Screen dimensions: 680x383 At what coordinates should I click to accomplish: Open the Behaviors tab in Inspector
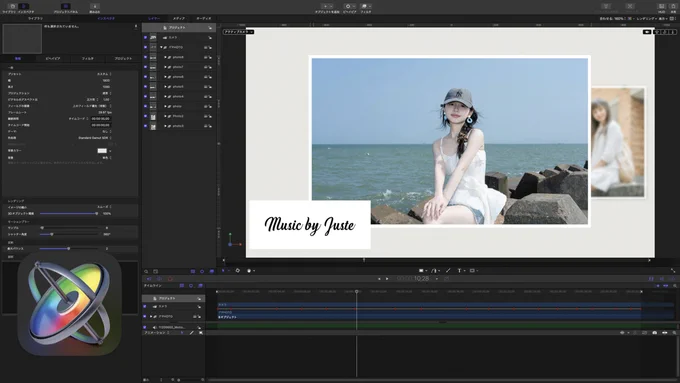point(53,59)
